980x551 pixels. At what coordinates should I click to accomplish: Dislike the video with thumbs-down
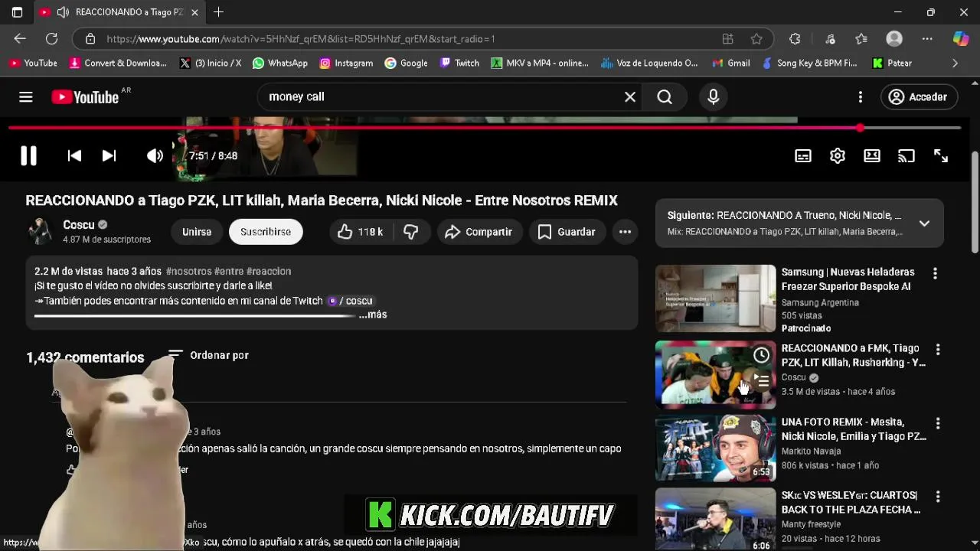[411, 231]
